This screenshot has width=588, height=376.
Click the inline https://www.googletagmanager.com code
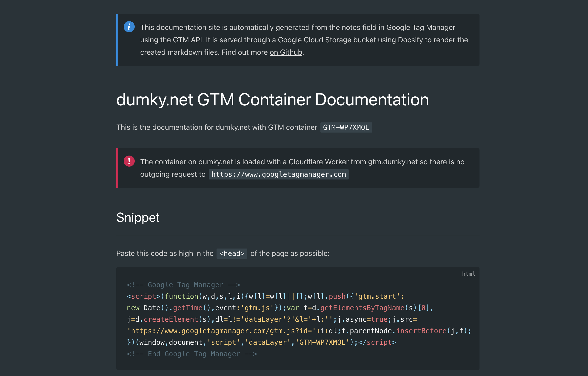pos(278,174)
